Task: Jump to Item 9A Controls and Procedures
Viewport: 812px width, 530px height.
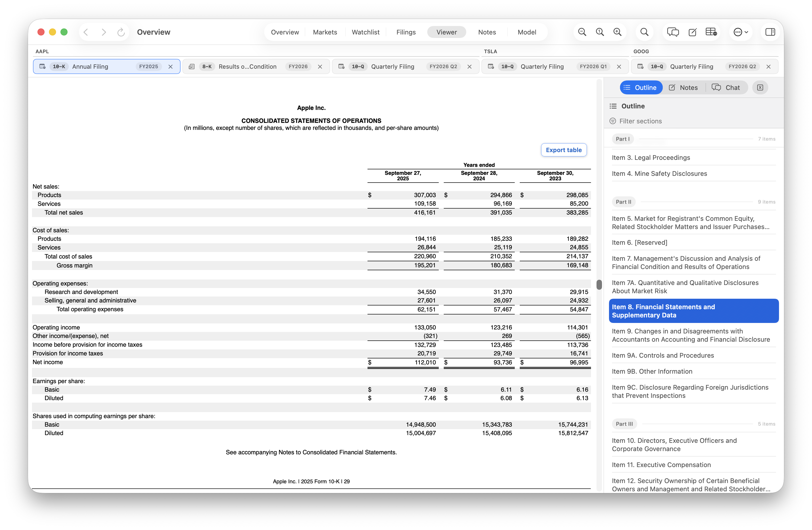Action: point(693,355)
